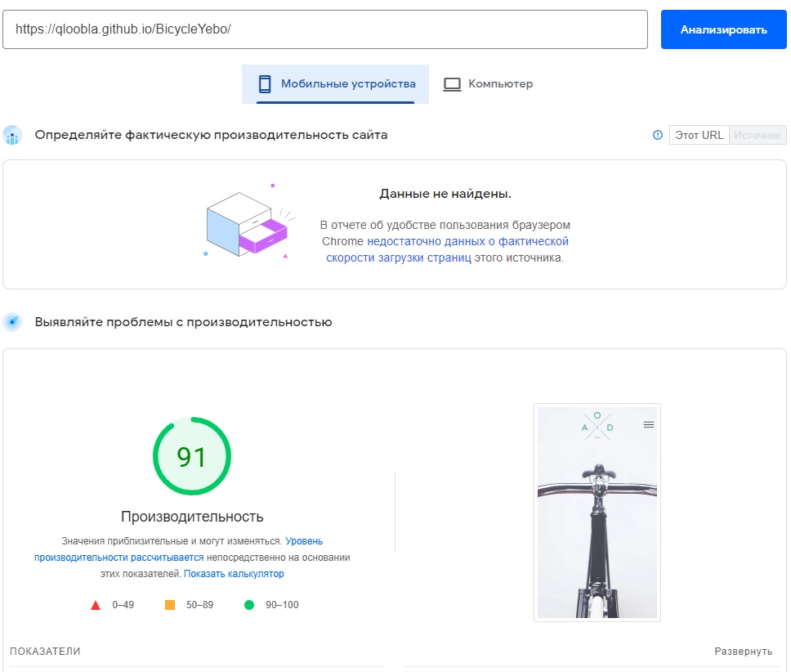Click the mobile page screenshot thumbnail
This screenshot has height=672, width=791.
(597, 513)
